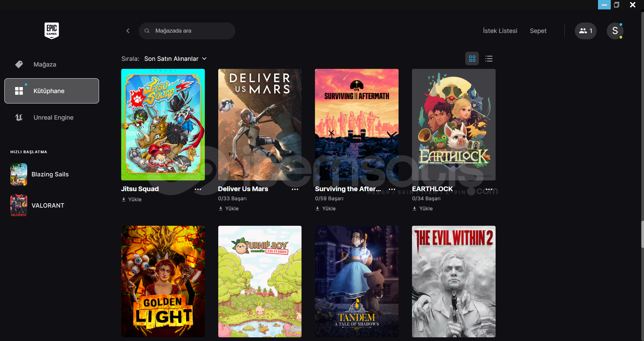The width and height of the screenshot is (644, 341).
Task: Click the Deliver Us Mars title
Action: click(243, 189)
